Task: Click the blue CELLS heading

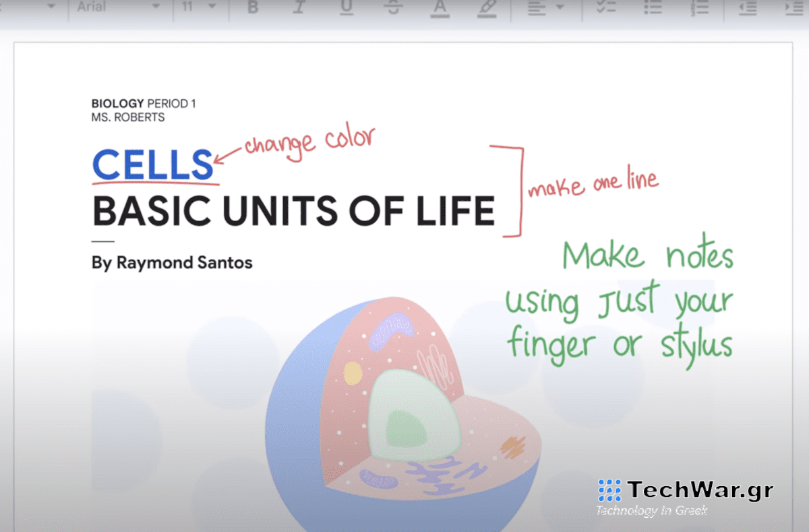Action: [152, 165]
